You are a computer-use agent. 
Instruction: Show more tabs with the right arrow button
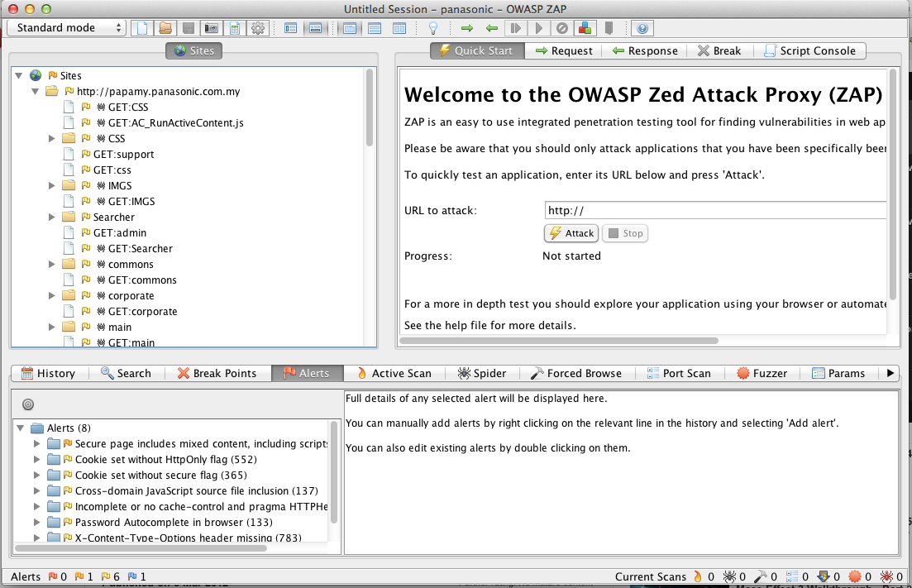(891, 373)
